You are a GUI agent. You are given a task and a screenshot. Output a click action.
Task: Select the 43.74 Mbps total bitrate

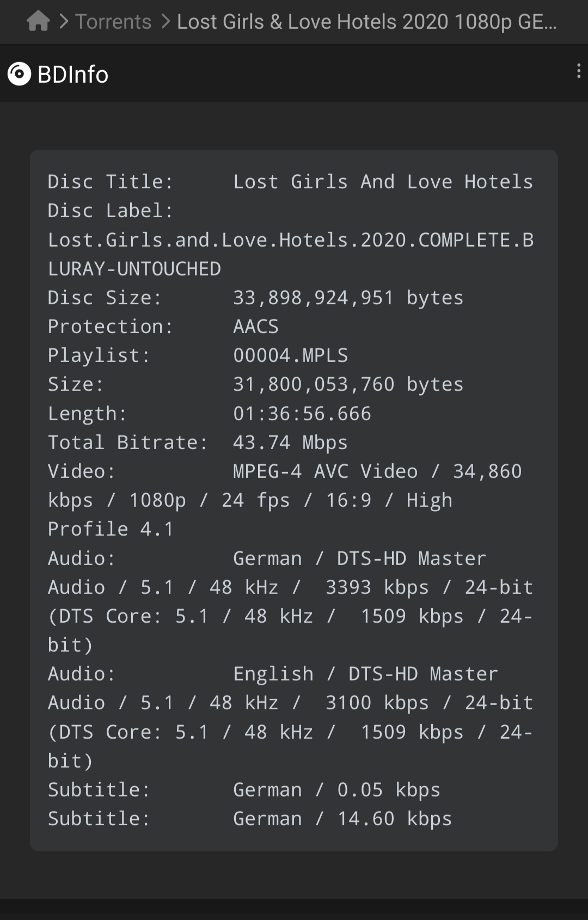tap(290, 443)
